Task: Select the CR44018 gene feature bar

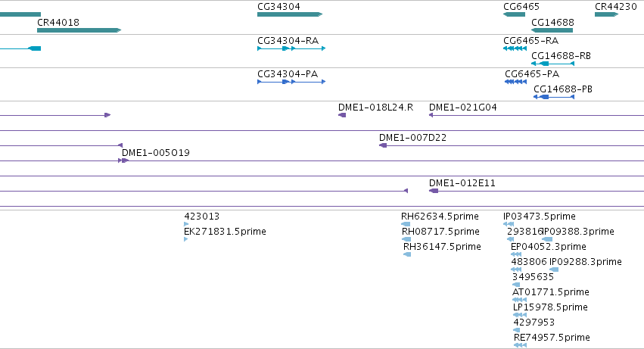Action: 79,30
